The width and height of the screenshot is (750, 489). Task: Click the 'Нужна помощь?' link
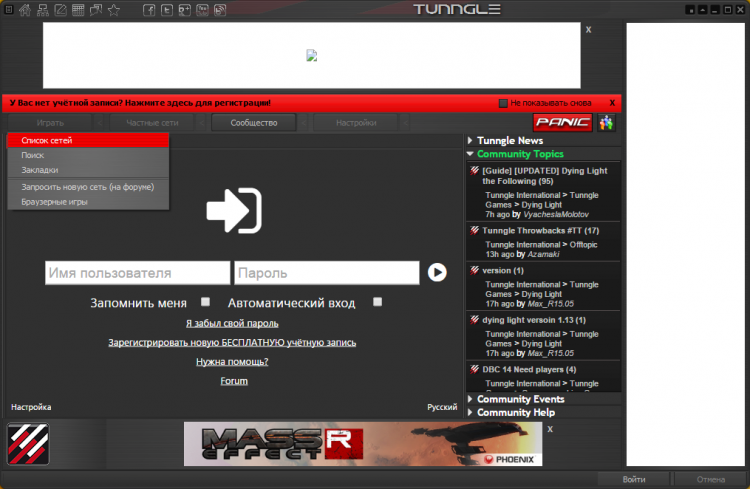[232, 362]
